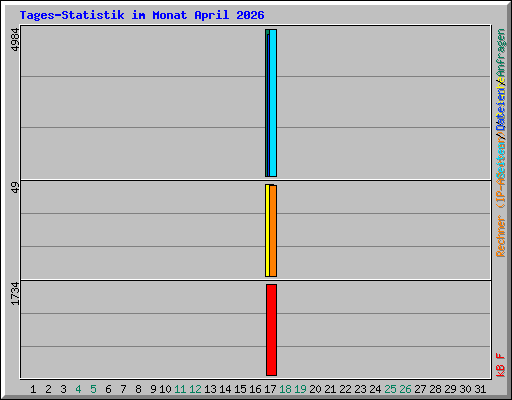Click the y-axis value 4984
Viewport: 512px width, 400px height.
pyautogui.click(x=15, y=40)
